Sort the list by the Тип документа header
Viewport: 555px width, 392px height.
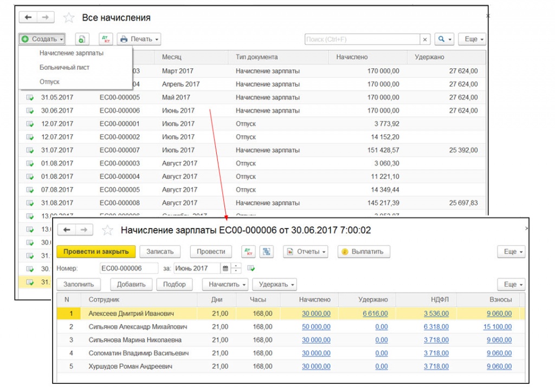coord(279,57)
